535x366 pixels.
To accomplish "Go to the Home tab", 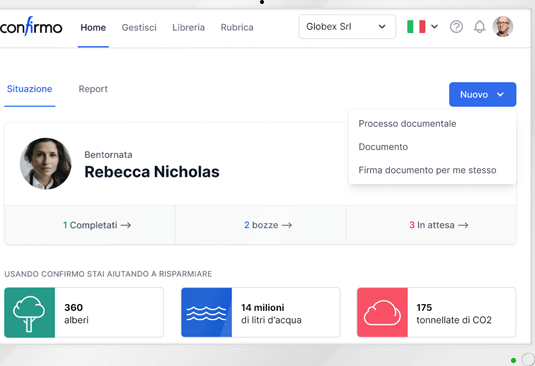I will tap(93, 27).
